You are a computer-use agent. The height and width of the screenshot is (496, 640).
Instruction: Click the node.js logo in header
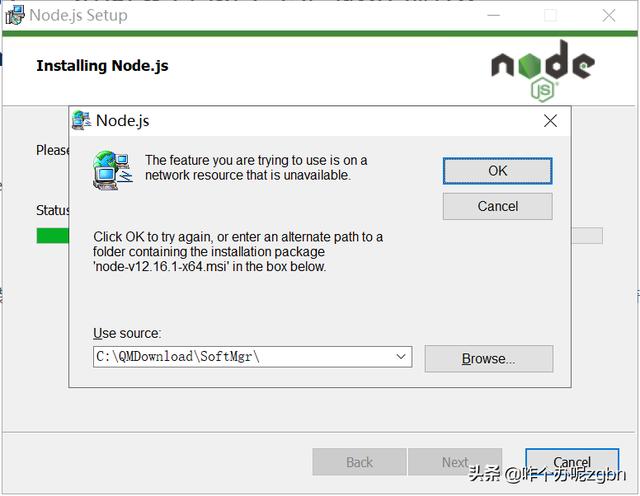point(543,70)
